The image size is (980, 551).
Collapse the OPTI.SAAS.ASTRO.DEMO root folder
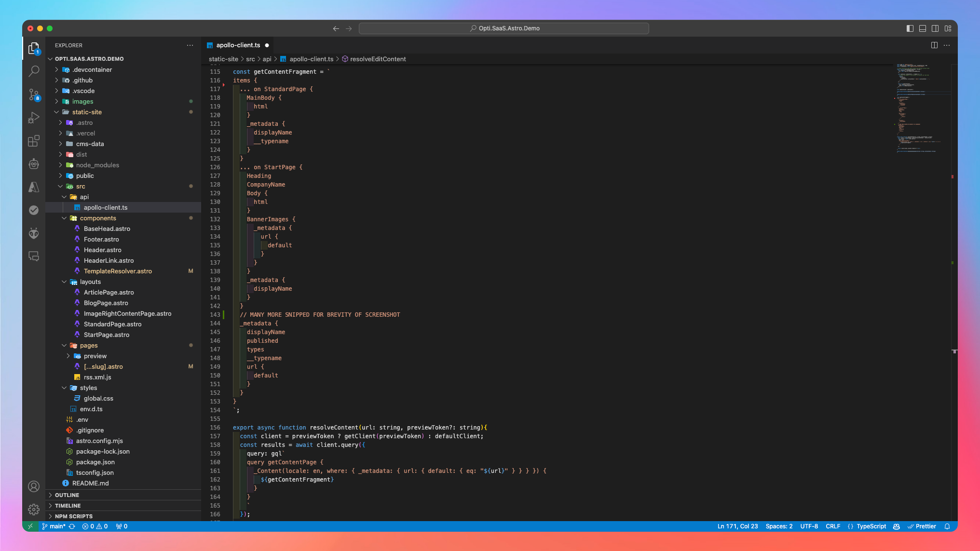tap(89, 59)
